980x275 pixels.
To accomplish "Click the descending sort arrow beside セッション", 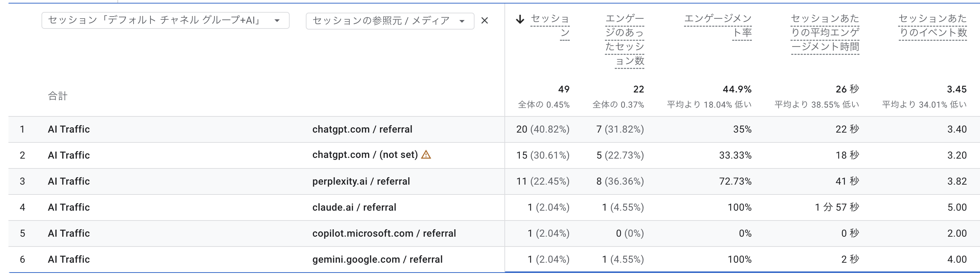I will pos(520,19).
